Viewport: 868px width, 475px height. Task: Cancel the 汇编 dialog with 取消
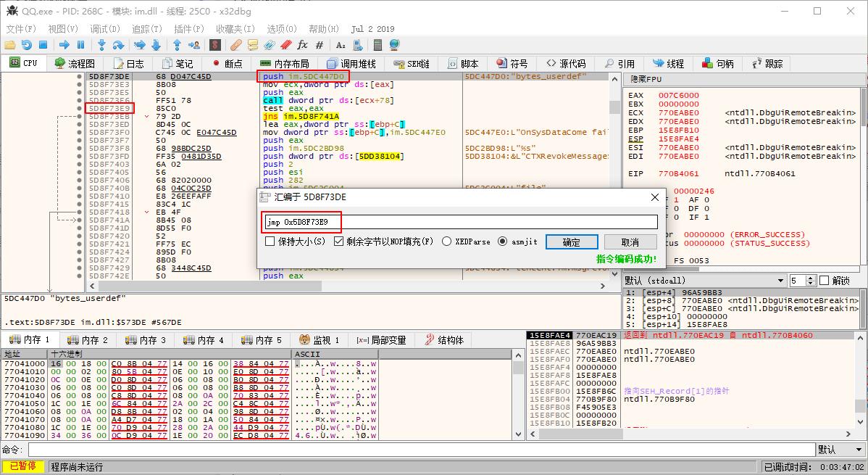630,241
